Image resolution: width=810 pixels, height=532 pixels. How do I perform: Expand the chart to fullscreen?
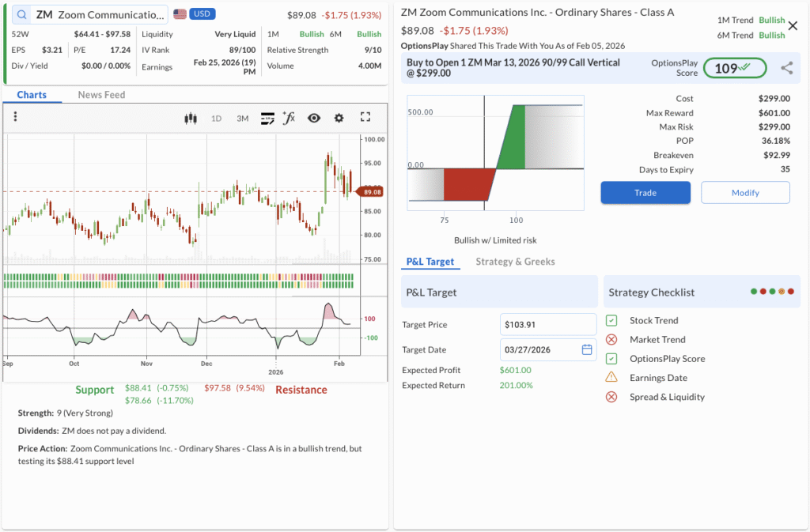tap(365, 118)
